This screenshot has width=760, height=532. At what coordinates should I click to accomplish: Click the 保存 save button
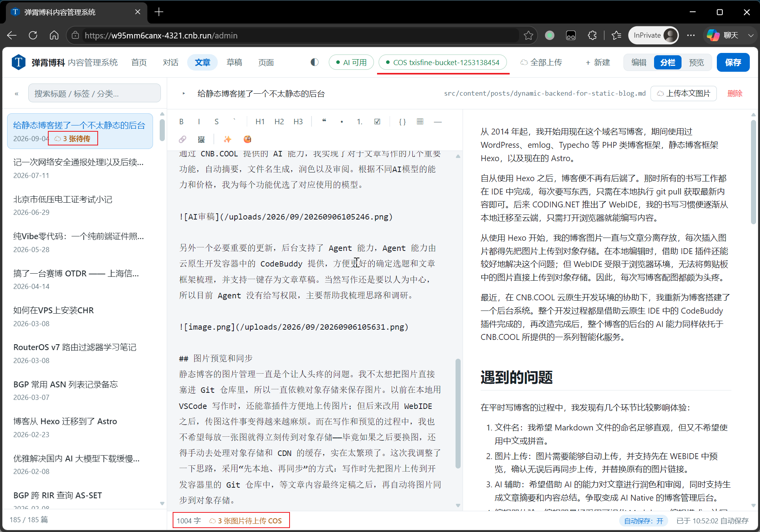click(733, 62)
